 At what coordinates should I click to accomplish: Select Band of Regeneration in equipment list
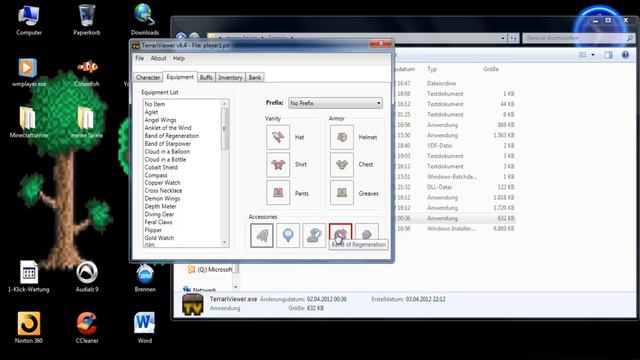coord(171,136)
